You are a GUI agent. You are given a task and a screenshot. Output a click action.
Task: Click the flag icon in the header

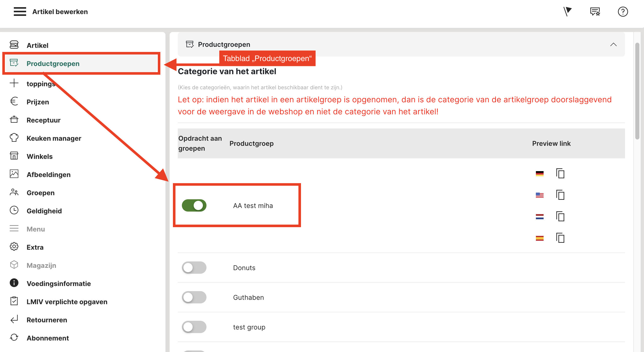(567, 12)
